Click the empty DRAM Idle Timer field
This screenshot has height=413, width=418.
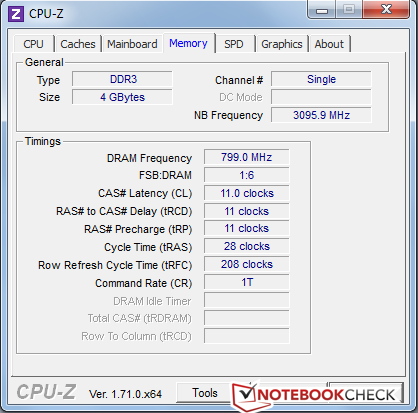pyautogui.click(x=247, y=300)
